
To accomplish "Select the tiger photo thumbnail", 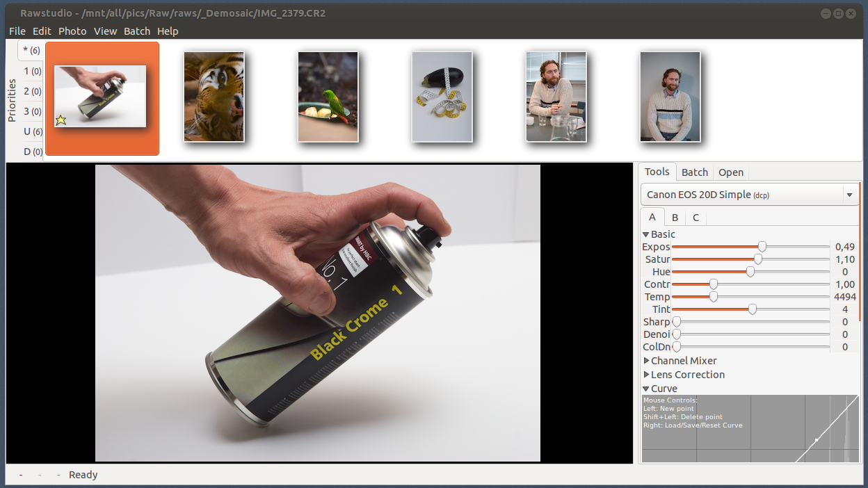I will [214, 97].
